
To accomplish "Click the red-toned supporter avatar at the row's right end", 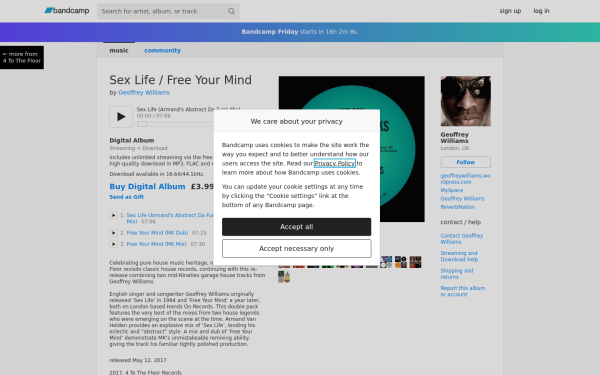I will [x=415, y=262].
